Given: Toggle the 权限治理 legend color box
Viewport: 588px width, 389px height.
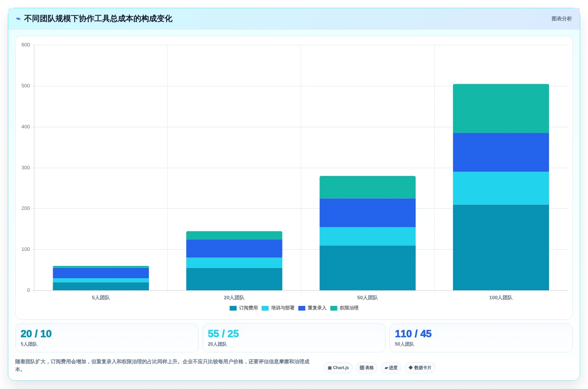Looking at the screenshot, I should pos(334,308).
